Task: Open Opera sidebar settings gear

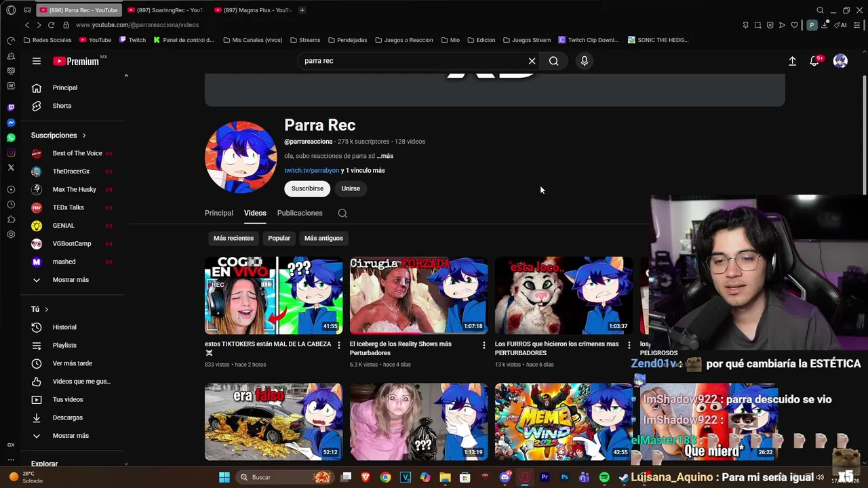Action: tap(11, 235)
